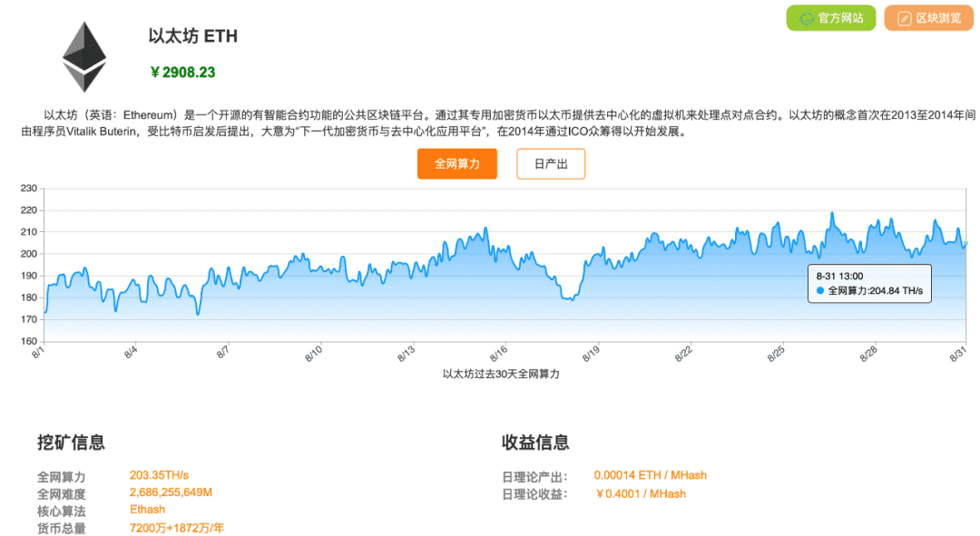Click the hashrate value 203.35TH/s
Screen dimensions: 980x536
(160, 475)
